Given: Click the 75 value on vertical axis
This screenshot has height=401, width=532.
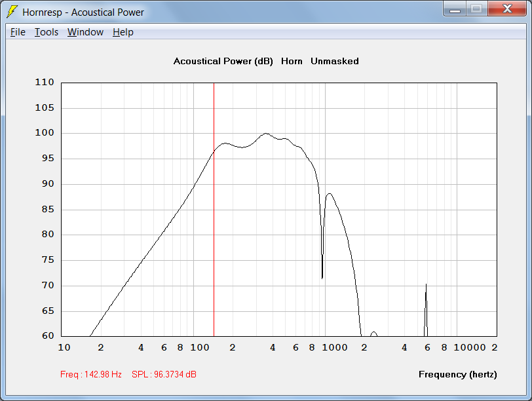Looking at the screenshot, I should [x=48, y=259].
